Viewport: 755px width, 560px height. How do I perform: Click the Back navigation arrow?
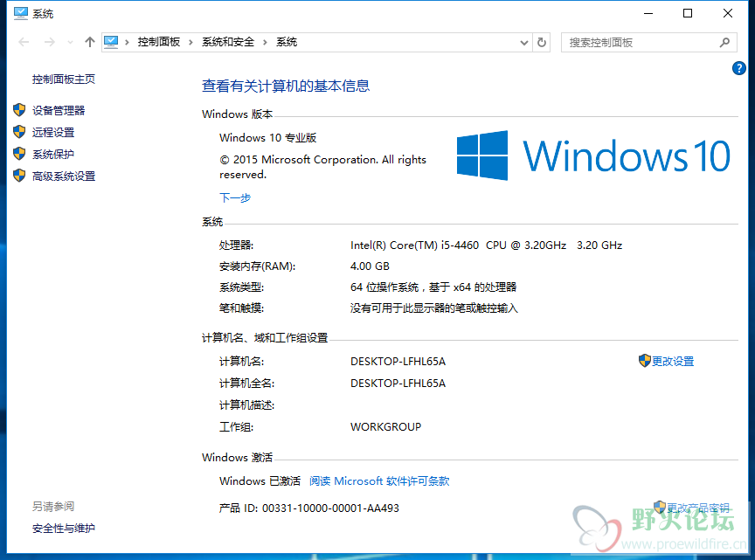pyautogui.click(x=24, y=43)
